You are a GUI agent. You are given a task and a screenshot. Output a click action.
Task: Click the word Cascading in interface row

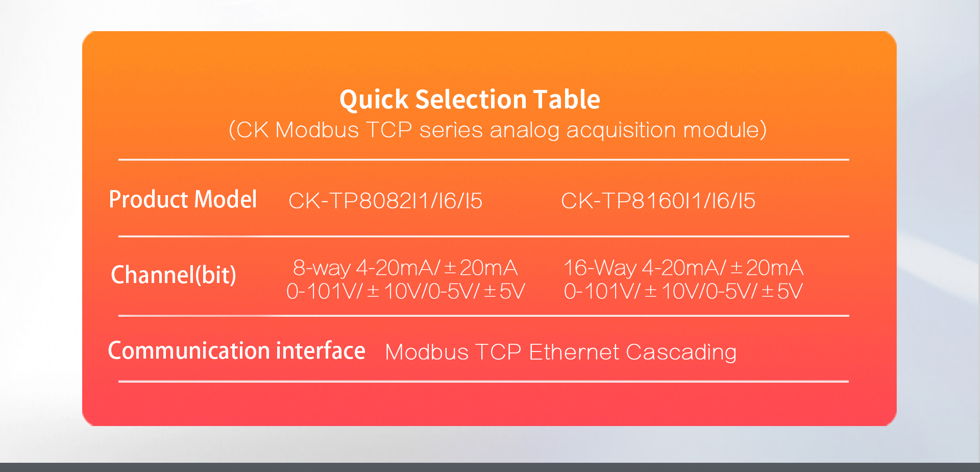[681, 352]
